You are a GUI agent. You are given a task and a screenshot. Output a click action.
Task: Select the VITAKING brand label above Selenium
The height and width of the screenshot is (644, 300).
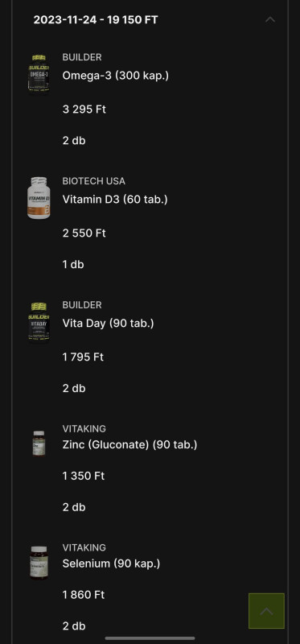coord(84,547)
